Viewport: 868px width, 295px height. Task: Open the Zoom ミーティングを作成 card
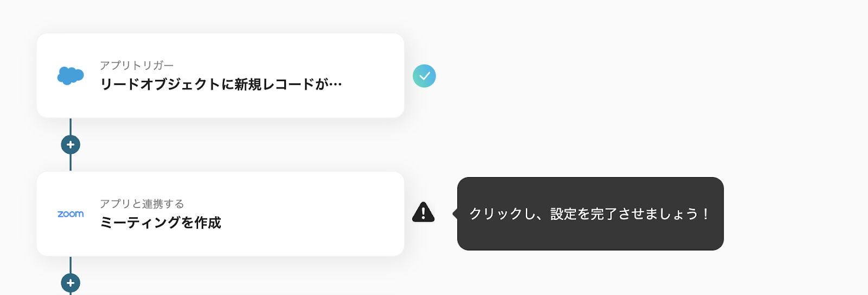pos(220,214)
